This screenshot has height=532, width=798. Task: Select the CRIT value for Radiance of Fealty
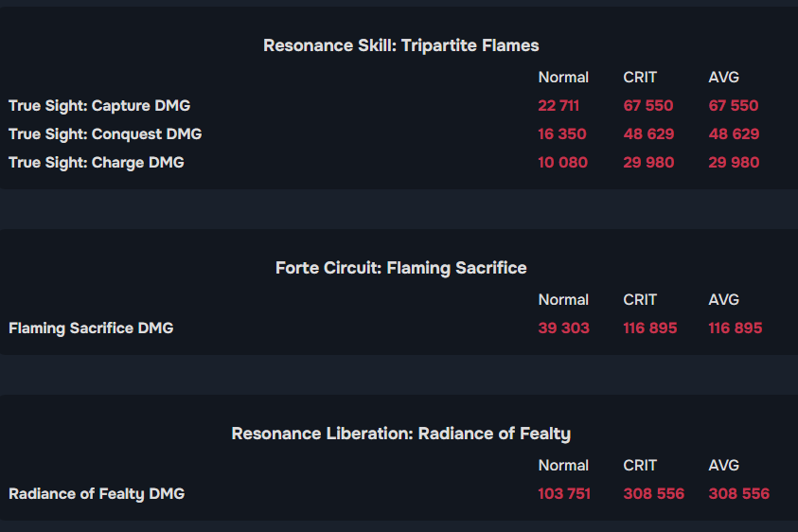(x=653, y=494)
